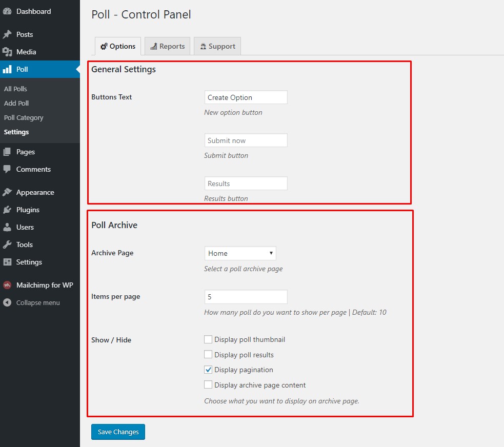
Task: Click the Appearance paintbrush icon
Action: (x=7, y=192)
